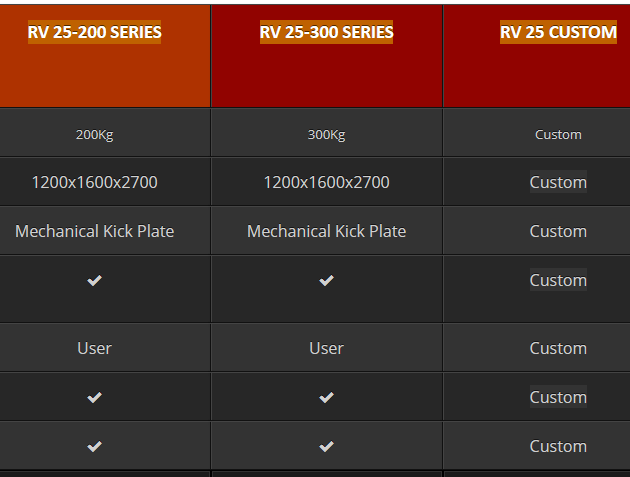Click the Custom cell in the Mechanical Kick Plate row
The height and width of the screenshot is (477, 630).
(558, 231)
